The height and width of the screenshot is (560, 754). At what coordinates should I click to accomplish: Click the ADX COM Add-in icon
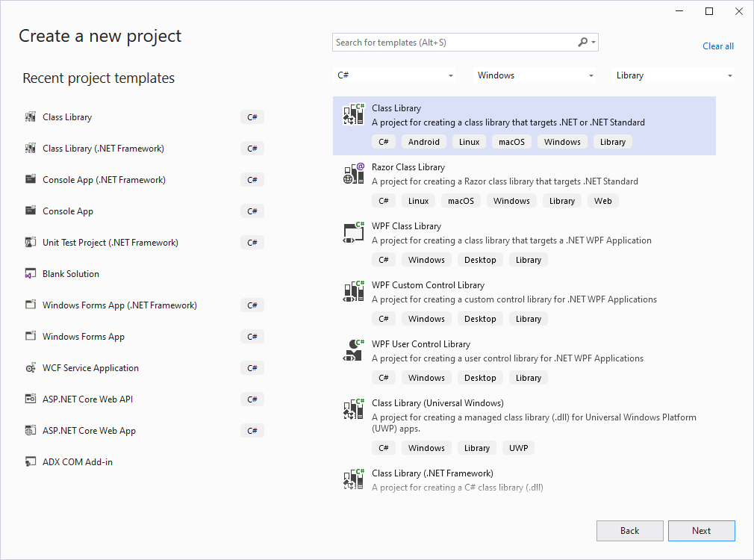[31, 462]
